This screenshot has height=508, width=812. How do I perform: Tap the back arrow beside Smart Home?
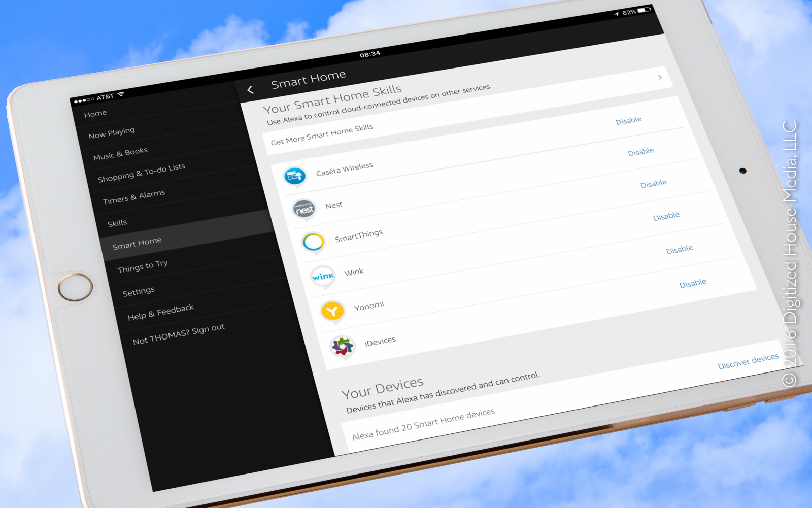pyautogui.click(x=250, y=90)
